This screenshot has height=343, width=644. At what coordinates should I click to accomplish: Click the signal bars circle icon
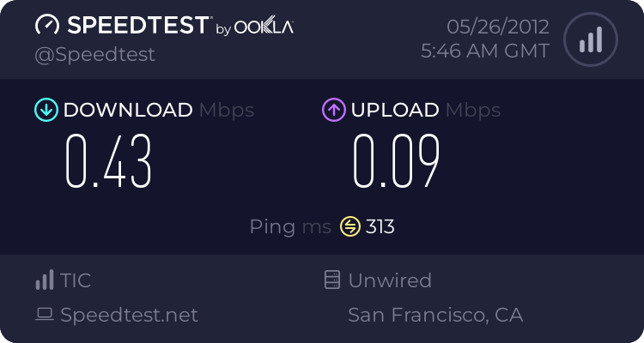[589, 39]
